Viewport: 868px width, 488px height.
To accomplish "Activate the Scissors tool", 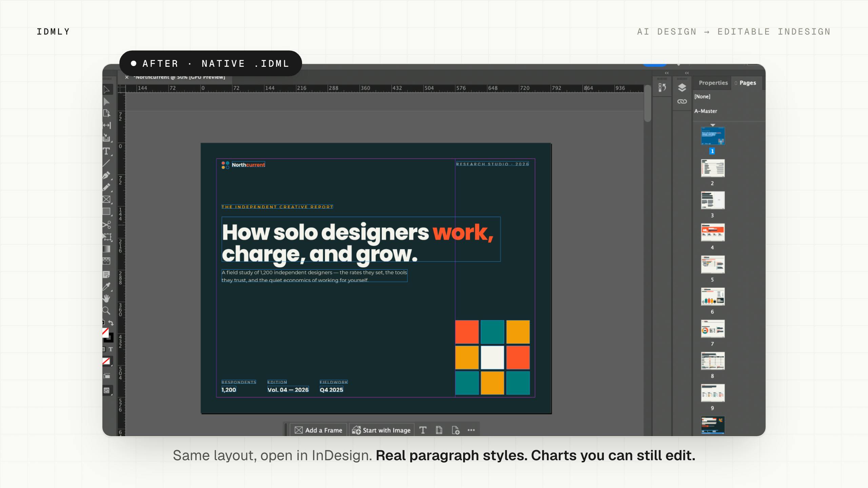I will [x=106, y=225].
